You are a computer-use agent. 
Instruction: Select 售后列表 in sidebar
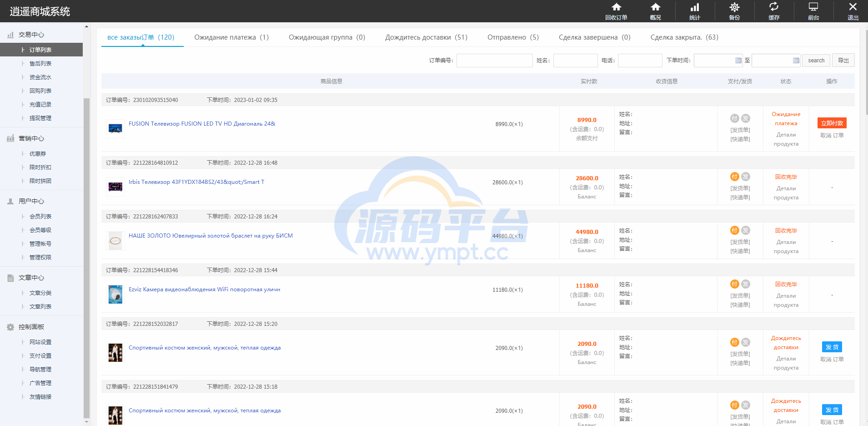40,64
